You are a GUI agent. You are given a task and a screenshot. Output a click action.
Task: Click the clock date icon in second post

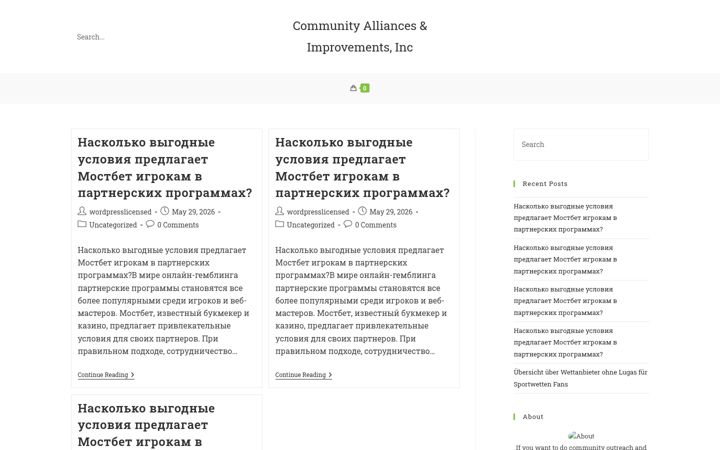pos(362,211)
